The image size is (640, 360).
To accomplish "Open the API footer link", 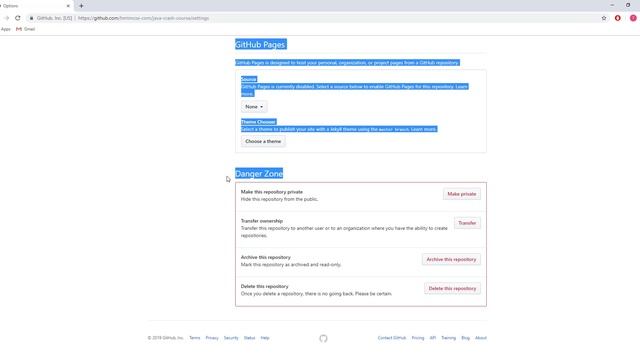I will point(433,338).
